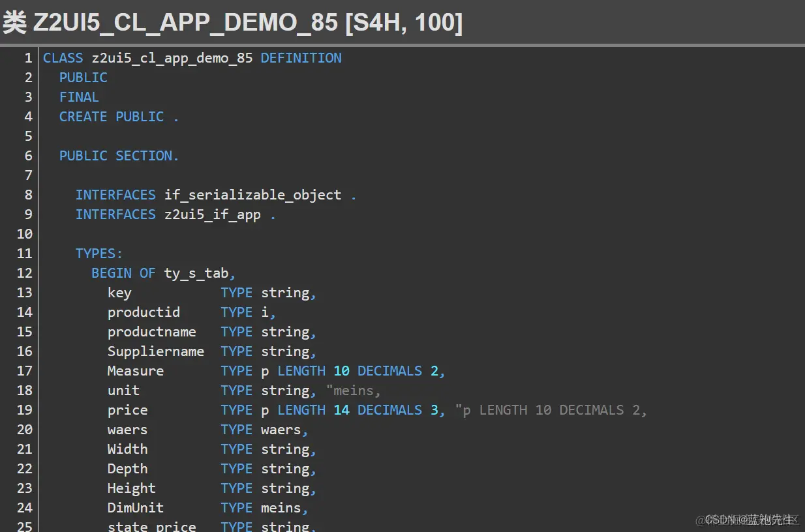Click ty_s_tab on line 12

(x=197, y=273)
